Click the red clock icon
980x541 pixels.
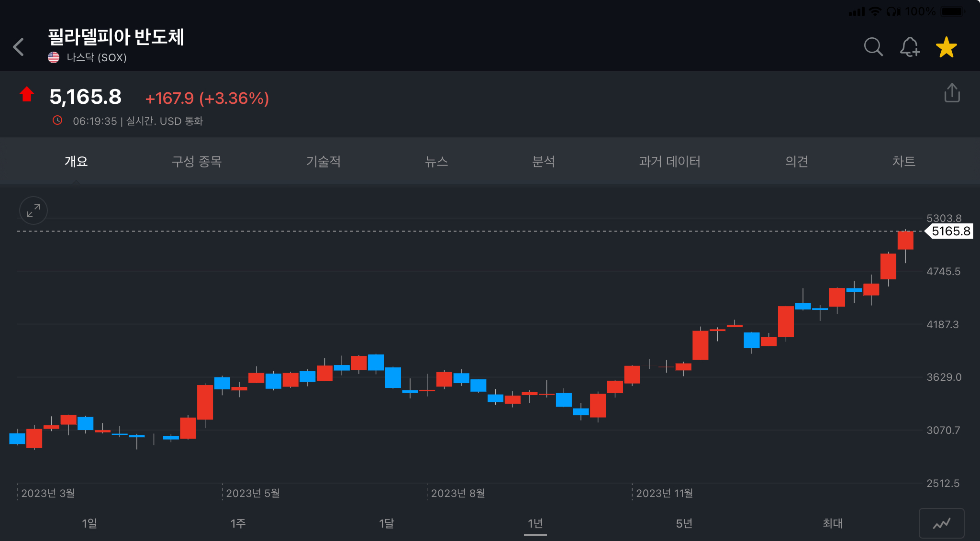[57, 121]
